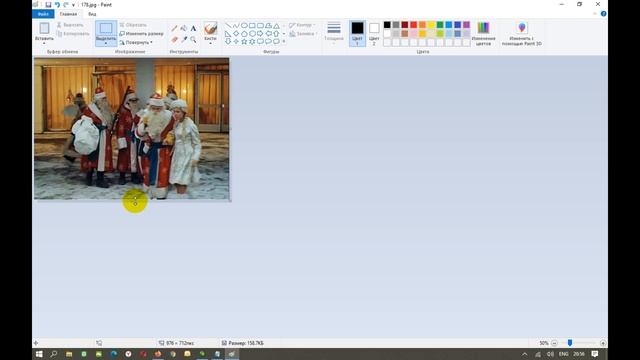Image resolution: width=640 pixels, height=360 pixels.
Task: Click the zoom in plus button
Action: pyautogui.click(x=603, y=343)
